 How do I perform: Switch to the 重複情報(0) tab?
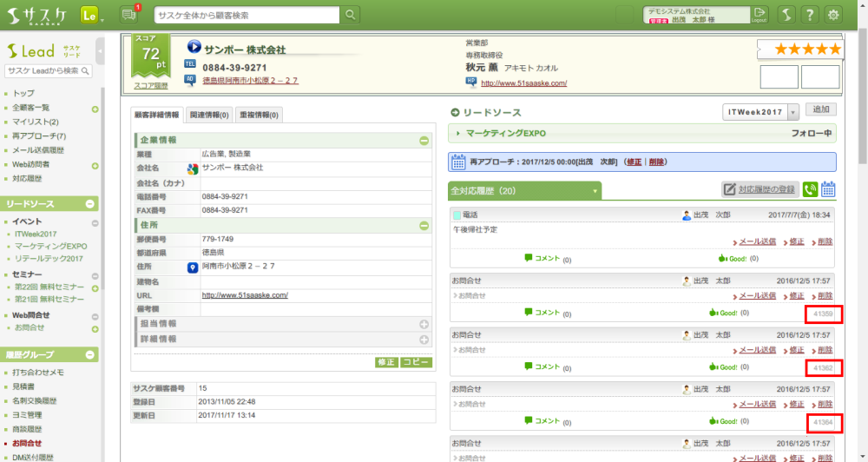click(x=258, y=115)
